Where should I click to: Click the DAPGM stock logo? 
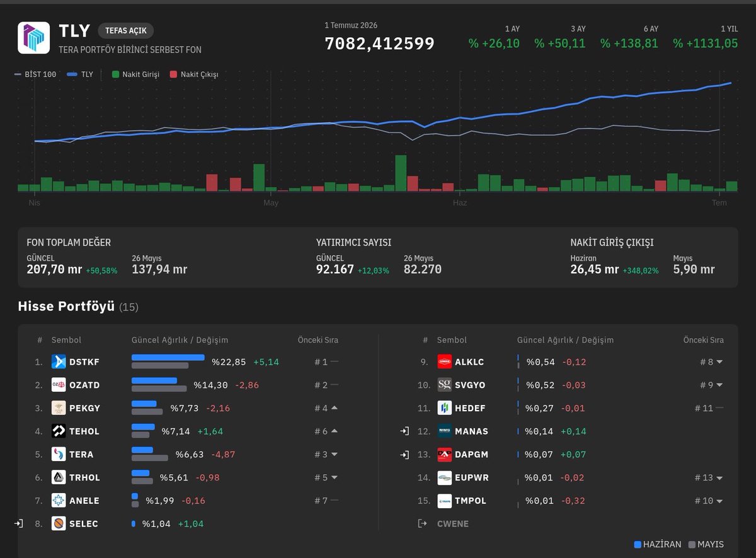coord(445,454)
